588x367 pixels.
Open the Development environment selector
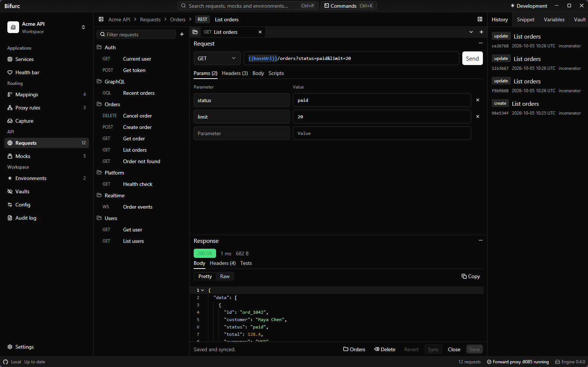pyautogui.click(x=529, y=6)
